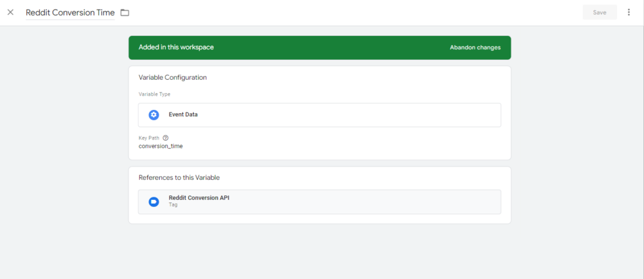The image size is (644, 279).
Task: Click the Reddit Conversion API tag icon
Action: [153, 202]
